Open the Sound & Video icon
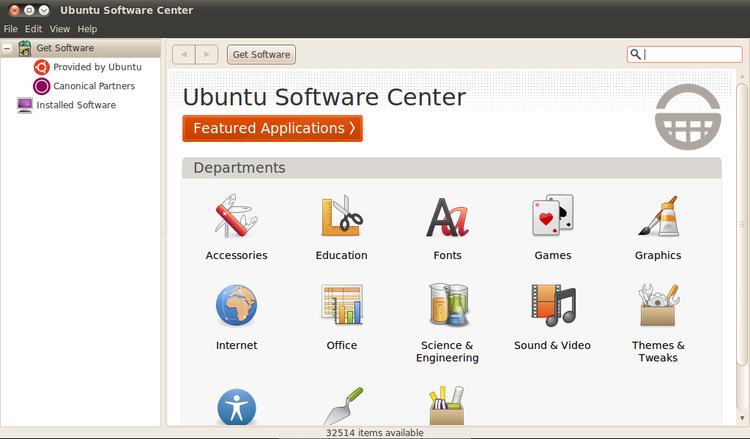 point(553,305)
